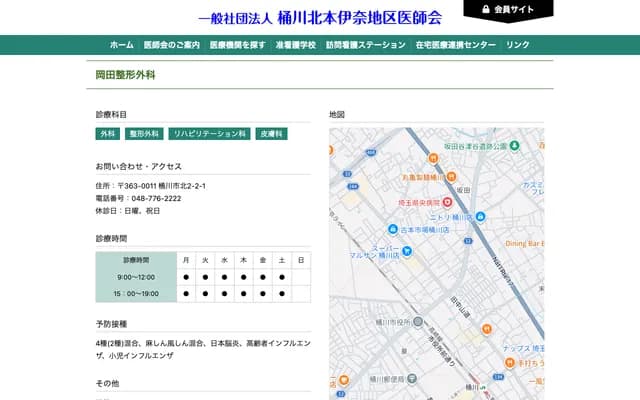Select the ニトリ桶川店 shopping marker on map
This screenshot has height=400, width=640.
pyautogui.click(x=481, y=216)
